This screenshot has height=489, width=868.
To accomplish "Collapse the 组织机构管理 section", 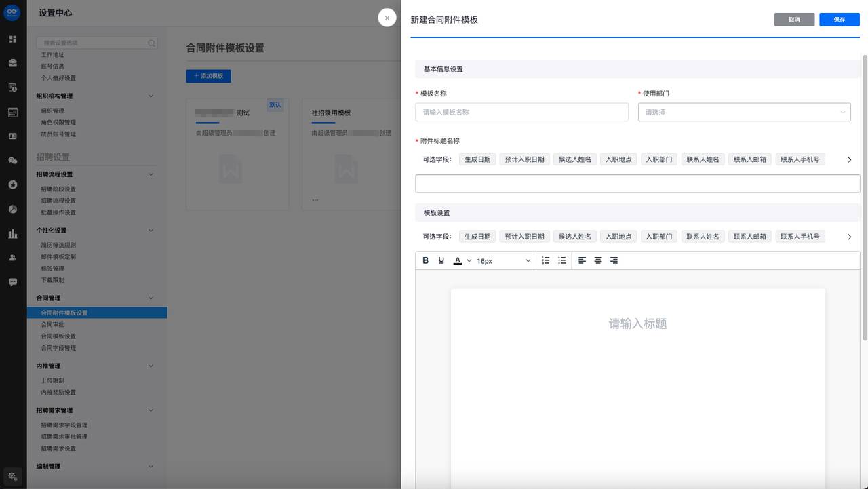I will click(151, 96).
